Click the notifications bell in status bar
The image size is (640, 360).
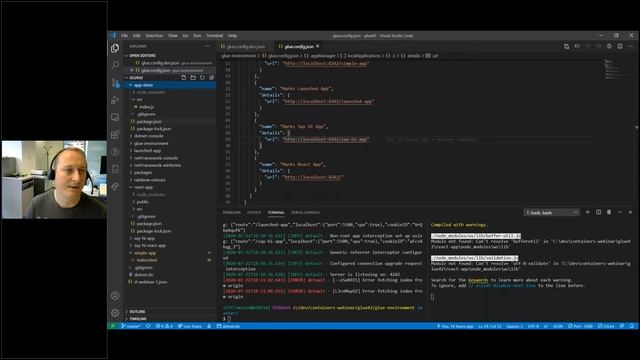(x=632, y=326)
